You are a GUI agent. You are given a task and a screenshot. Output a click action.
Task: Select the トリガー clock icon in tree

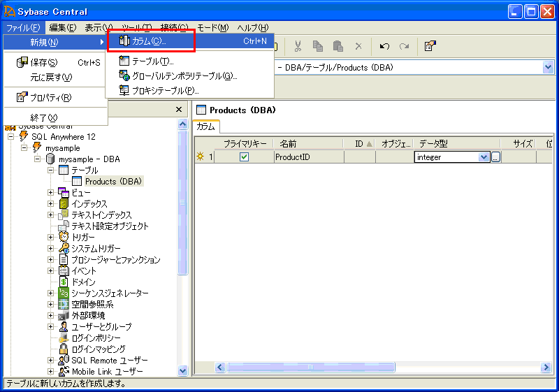[x=64, y=238]
